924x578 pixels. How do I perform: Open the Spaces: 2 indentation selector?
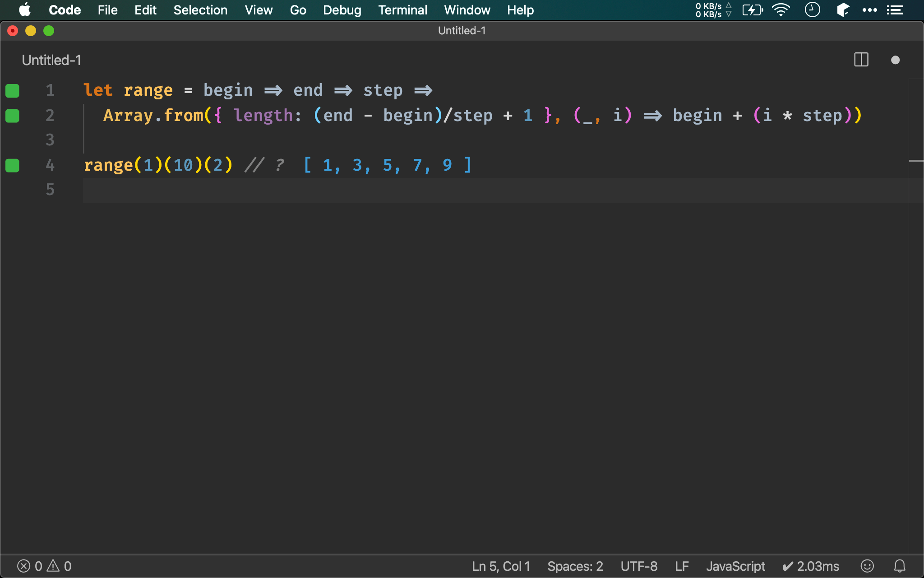575,566
